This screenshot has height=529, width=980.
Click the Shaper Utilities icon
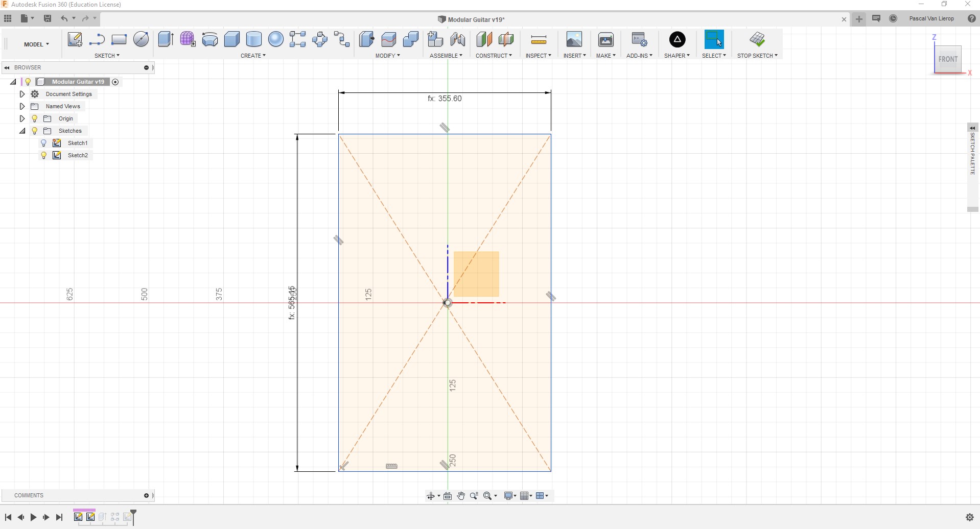(676, 39)
